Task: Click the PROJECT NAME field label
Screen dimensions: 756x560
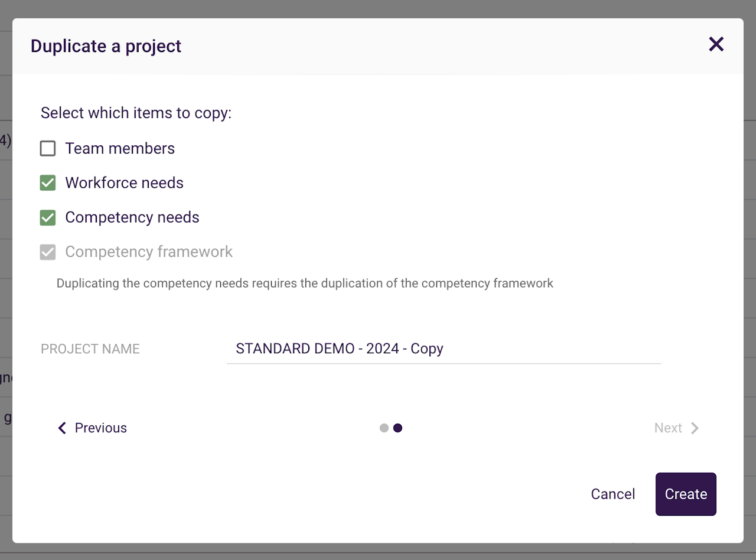Action: (90, 349)
